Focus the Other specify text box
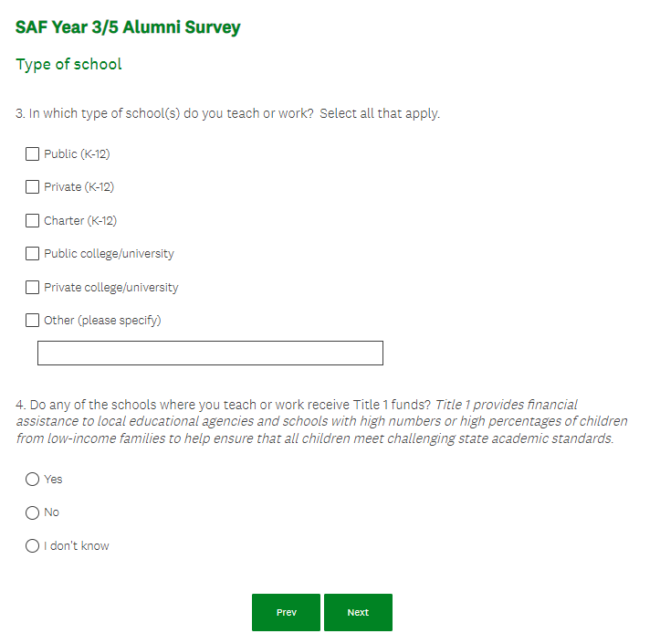The image size is (660, 644). click(210, 354)
